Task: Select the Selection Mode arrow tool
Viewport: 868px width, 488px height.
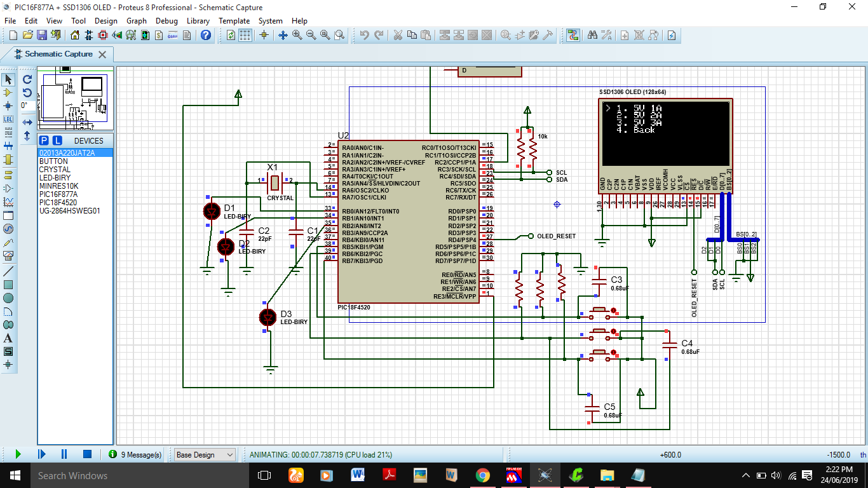Action: pos(8,79)
